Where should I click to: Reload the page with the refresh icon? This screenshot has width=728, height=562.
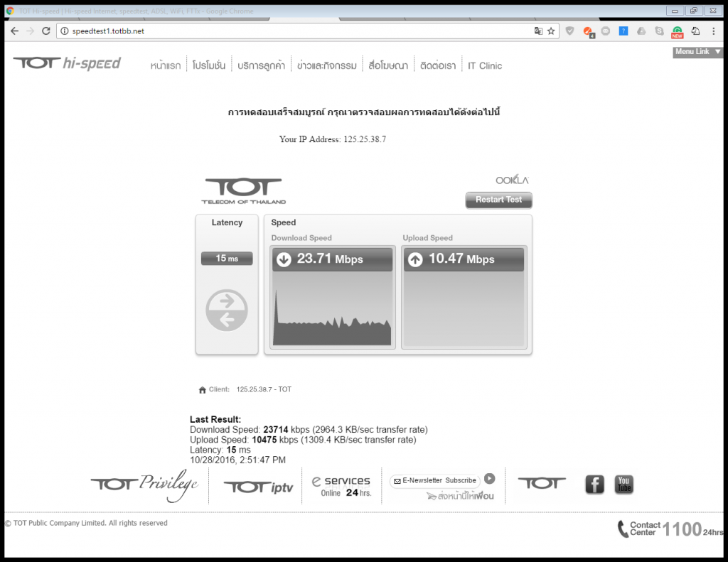tap(45, 31)
